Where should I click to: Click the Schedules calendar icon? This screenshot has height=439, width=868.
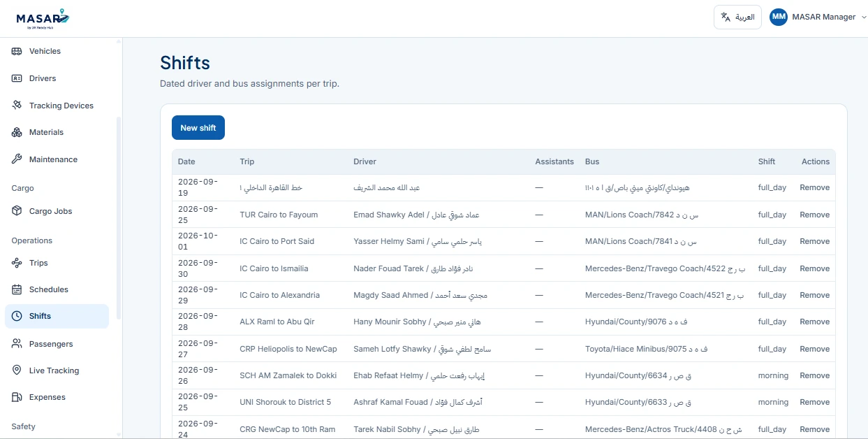click(x=17, y=289)
